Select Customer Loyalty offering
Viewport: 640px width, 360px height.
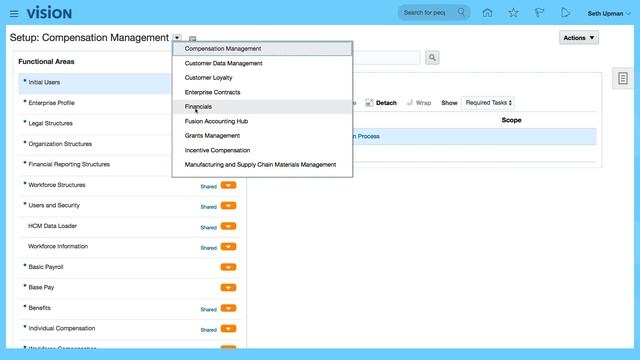coord(262,78)
